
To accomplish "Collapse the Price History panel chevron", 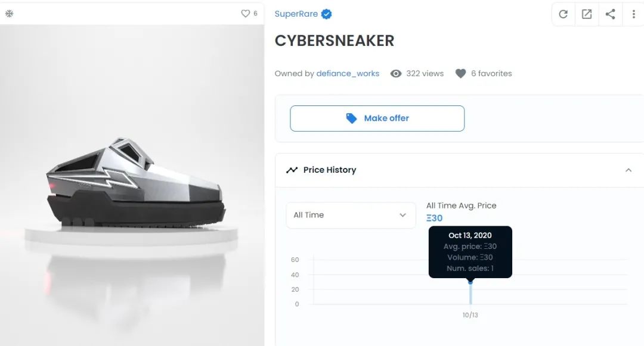I will [628, 170].
